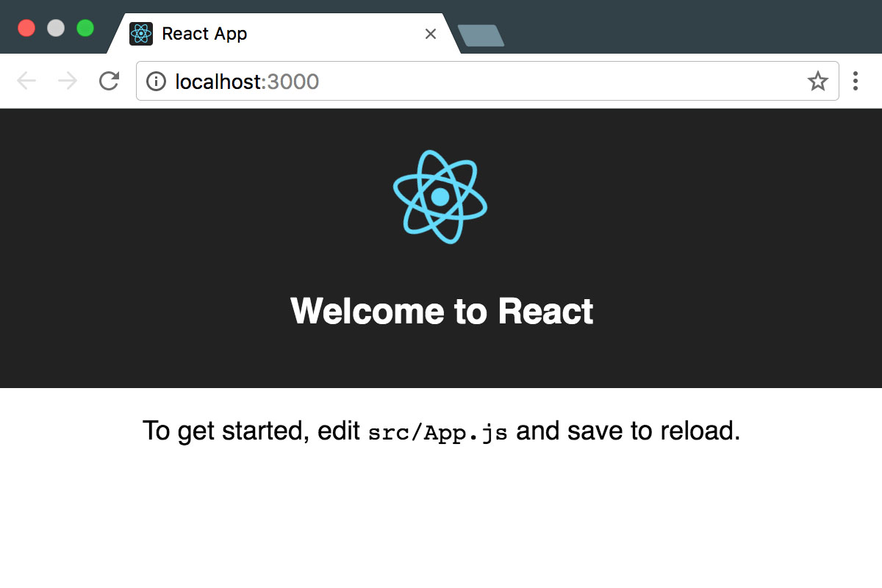Image resolution: width=882 pixels, height=588 pixels.
Task: Close the React App tab
Action: 431,34
